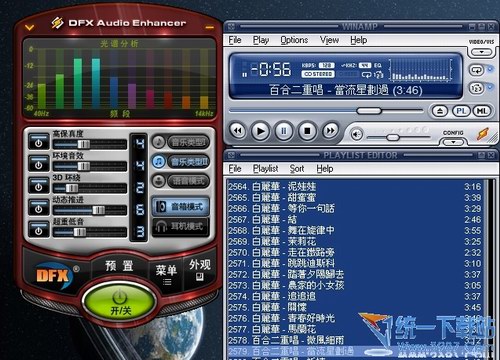The width and height of the screenshot is (500, 360).
Task: Click the Winamp time display 0:56
Action: (x=271, y=70)
